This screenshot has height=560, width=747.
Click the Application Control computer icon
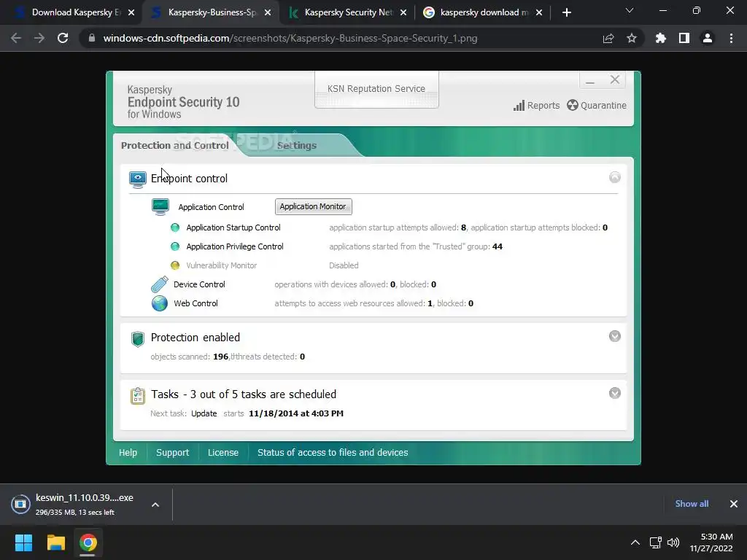pos(160,206)
